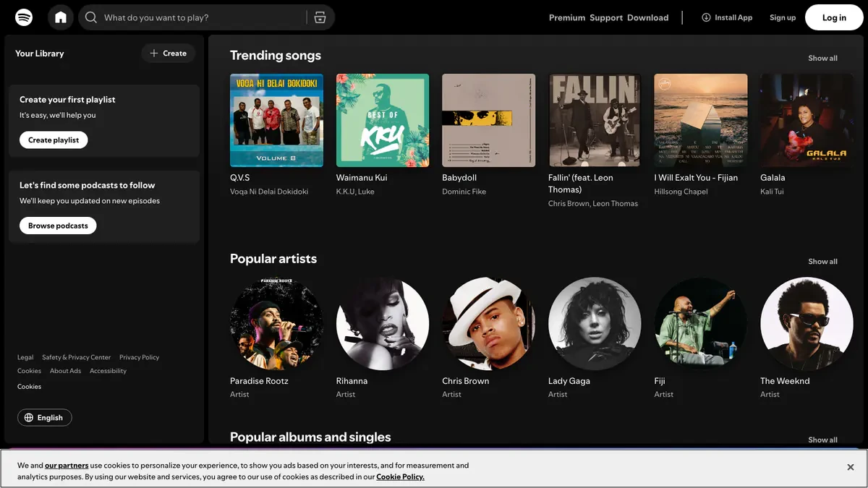868x488 pixels.
Task: Click the plus icon on Create
Action: (x=154, y=53)
